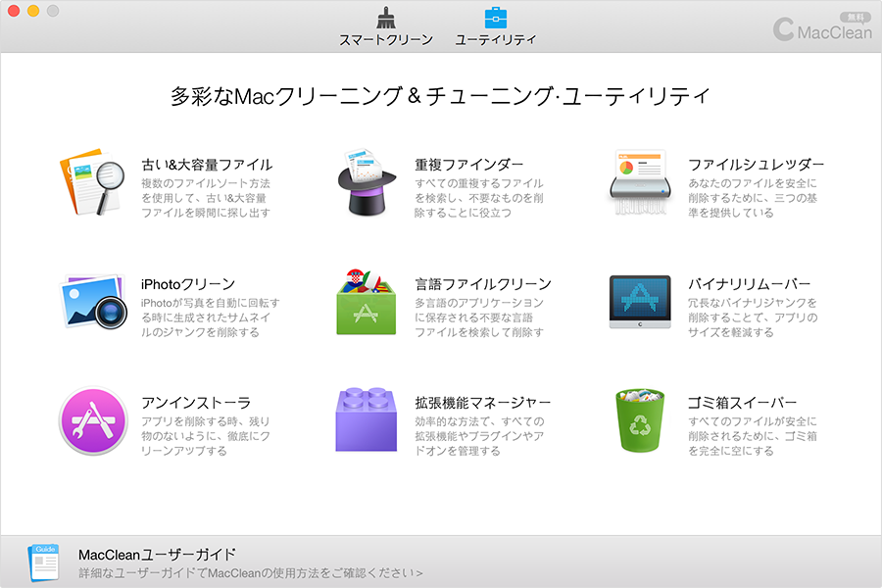Click the 無料 badge above MacClean logo
This screenshot has height=588, width=882.
(855, 18)
